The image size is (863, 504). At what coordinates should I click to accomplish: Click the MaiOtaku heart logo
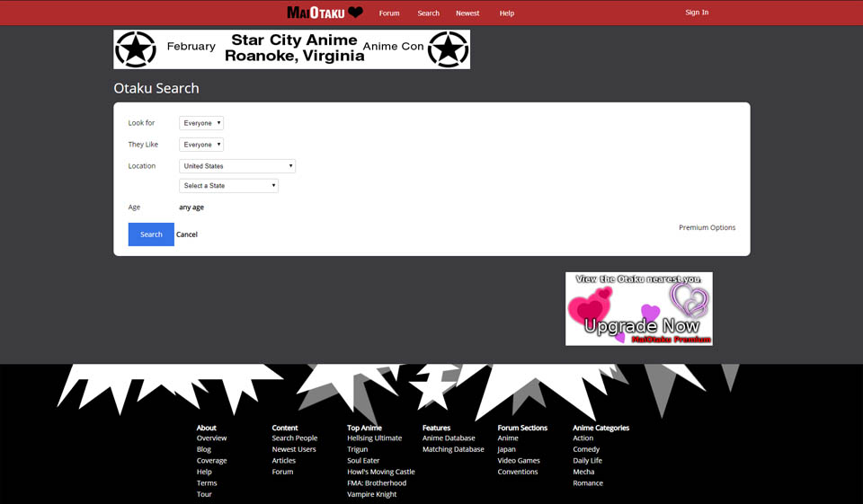[x=325, y=13]
